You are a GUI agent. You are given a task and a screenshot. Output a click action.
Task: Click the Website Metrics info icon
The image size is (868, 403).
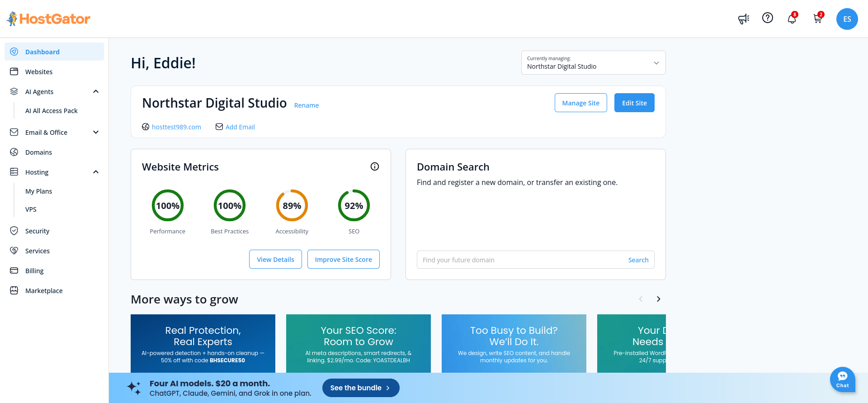coord(375,166)
